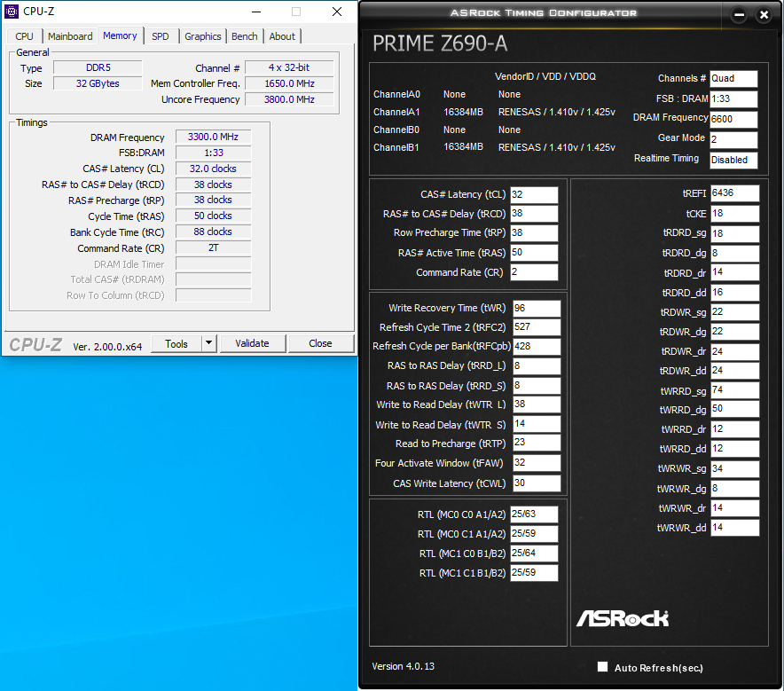Click the tRDWR_sg field
This screenshot has height=691, width=784.
pyautogui.click(x=734, y=312)
